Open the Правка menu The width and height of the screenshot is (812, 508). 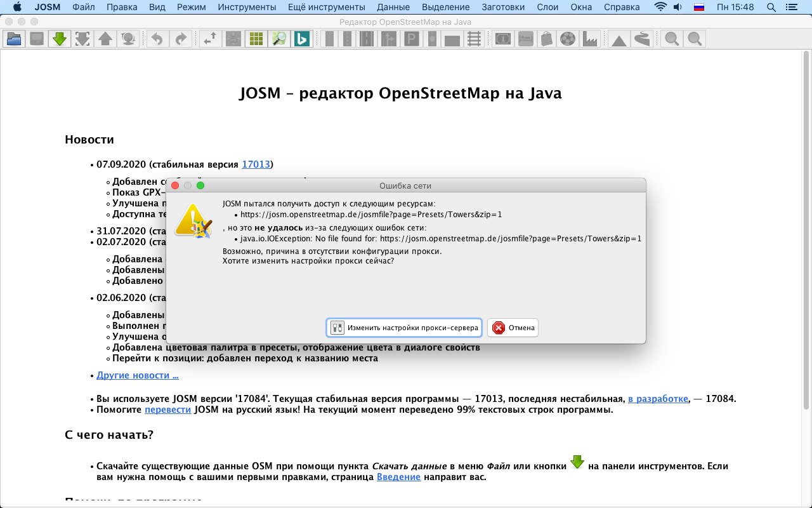[x=122, y=7]
